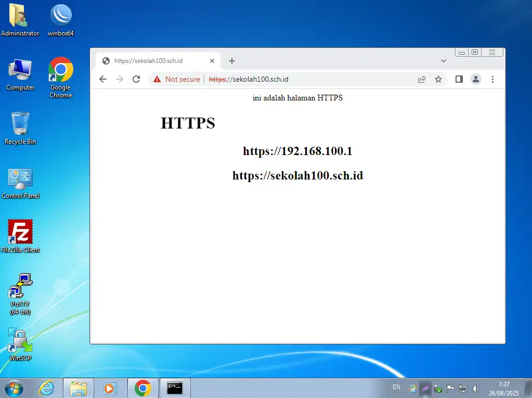This screenshot has height=398, width=532.
Task: Toggle the Chrome side panel icon
Action: point(459,79)
